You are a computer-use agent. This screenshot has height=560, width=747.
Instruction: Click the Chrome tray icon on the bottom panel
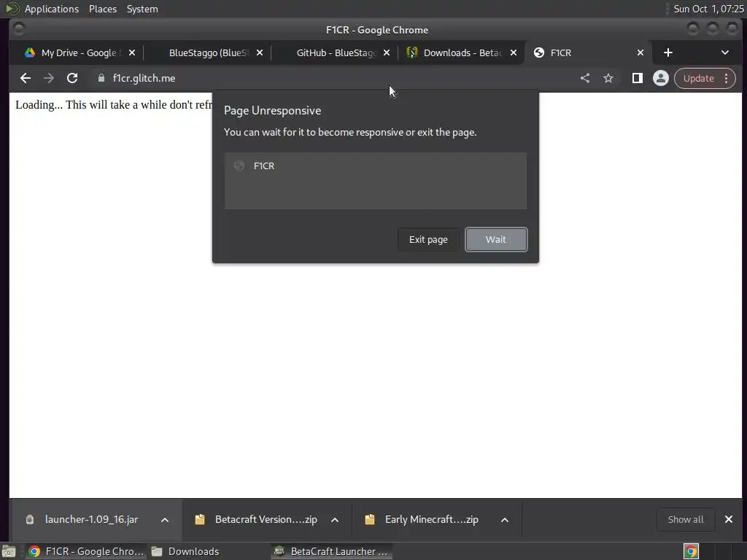coord(691,551)
